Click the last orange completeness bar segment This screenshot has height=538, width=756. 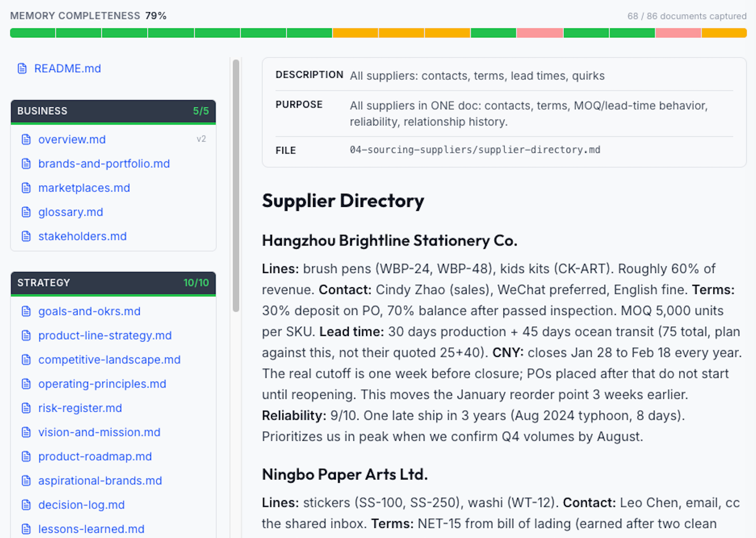point(724,33)
